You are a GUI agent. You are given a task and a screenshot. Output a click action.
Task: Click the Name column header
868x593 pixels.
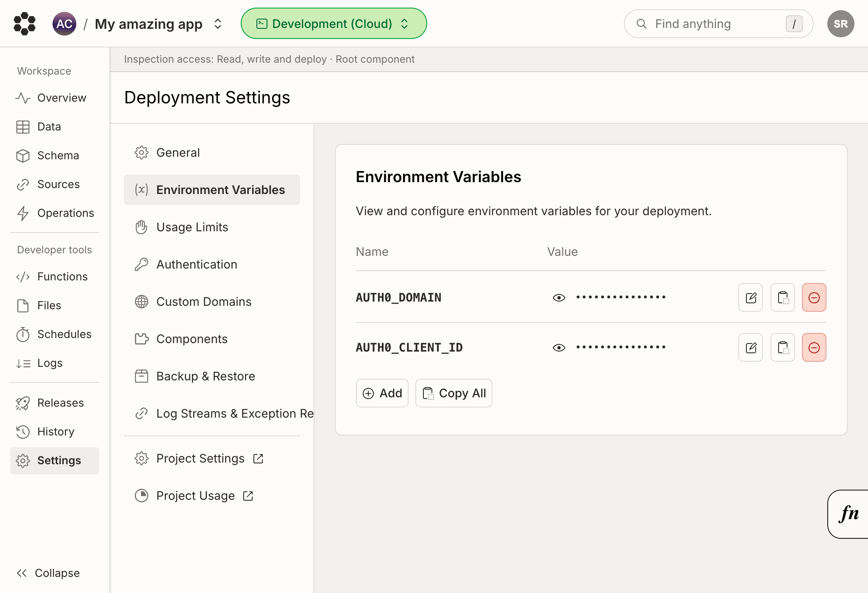(372, 252)
